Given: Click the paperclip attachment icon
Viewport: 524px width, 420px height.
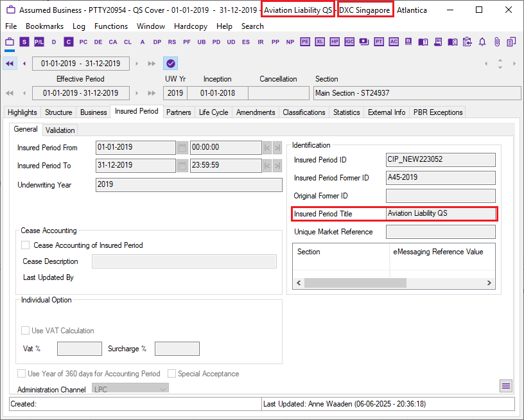Looking at the screenshot, I should [x=496, y=42].
